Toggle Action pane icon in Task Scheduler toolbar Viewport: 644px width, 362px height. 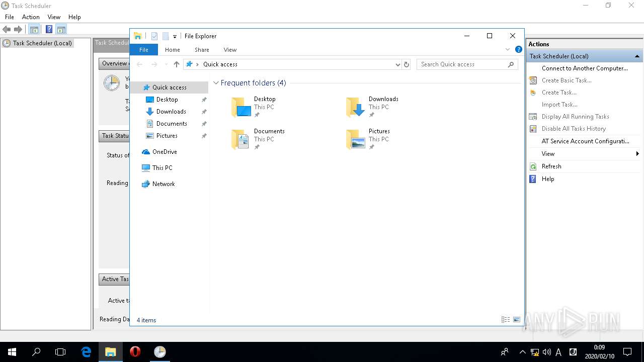(61, 30)
